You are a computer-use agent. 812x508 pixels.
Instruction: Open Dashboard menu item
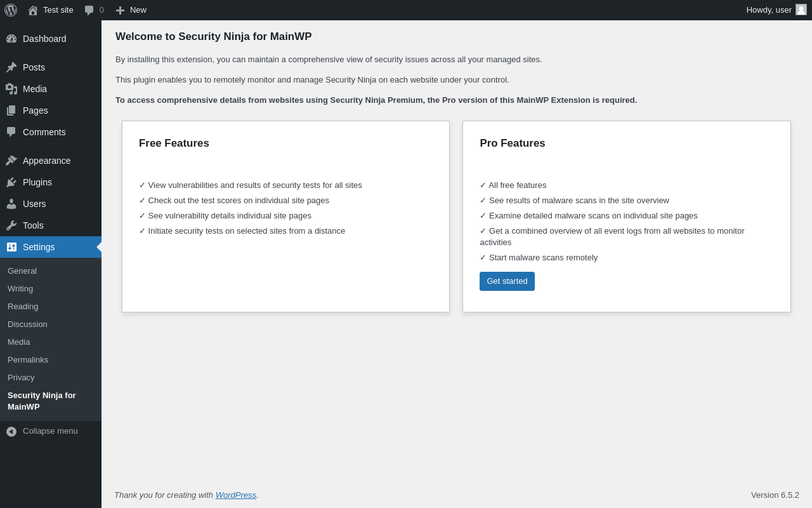click(51, 39)
